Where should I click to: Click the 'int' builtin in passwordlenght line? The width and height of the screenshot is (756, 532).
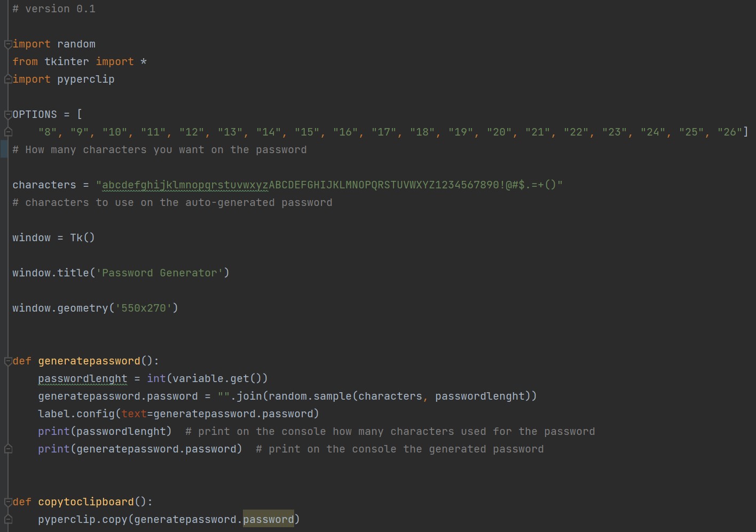pyautogui.click(x=156, y=379)
